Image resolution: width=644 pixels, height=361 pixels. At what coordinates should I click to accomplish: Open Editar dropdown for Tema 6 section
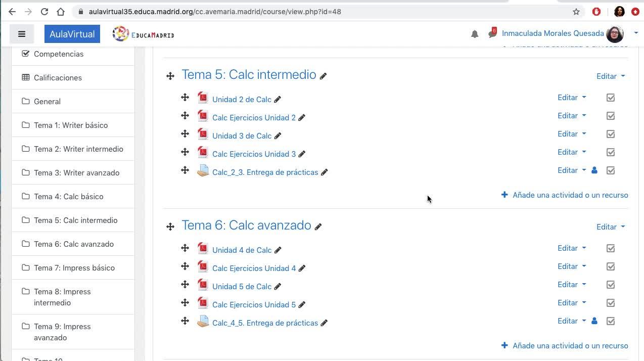[x=611, y=227]
